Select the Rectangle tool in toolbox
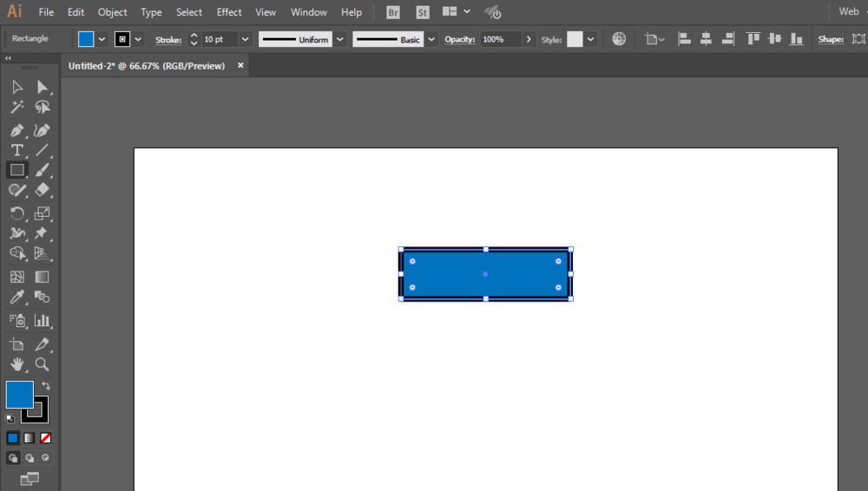This screenshot has height=491, width=868. [17, 170]
